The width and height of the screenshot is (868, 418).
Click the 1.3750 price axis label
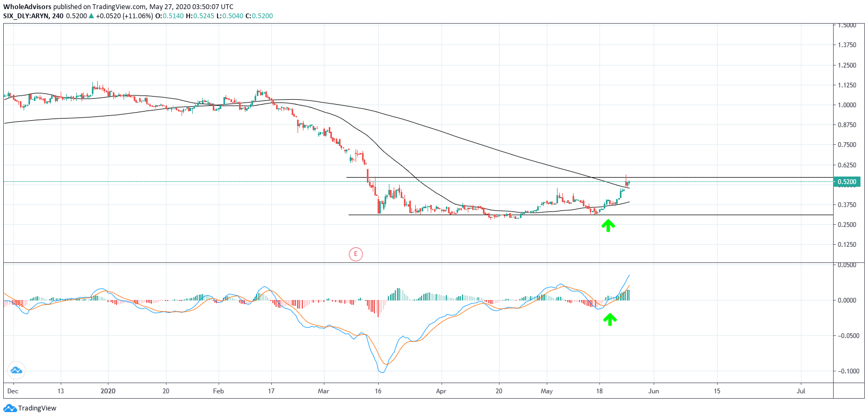coord(847,45)
